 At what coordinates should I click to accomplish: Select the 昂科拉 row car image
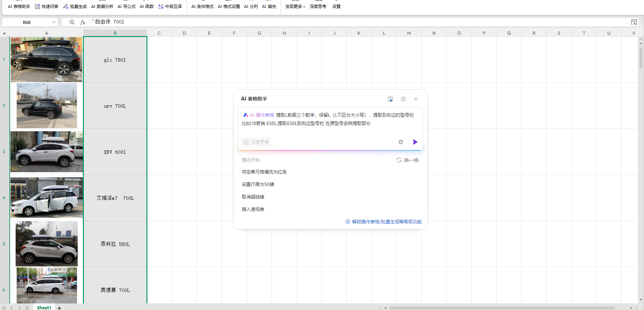click(x=46, y=244)
